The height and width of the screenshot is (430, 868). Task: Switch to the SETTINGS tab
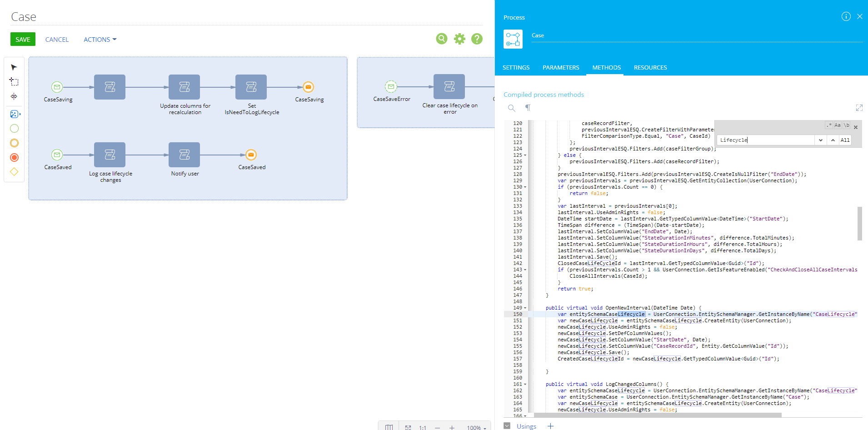pyautogui.click(x=516, y=67)
